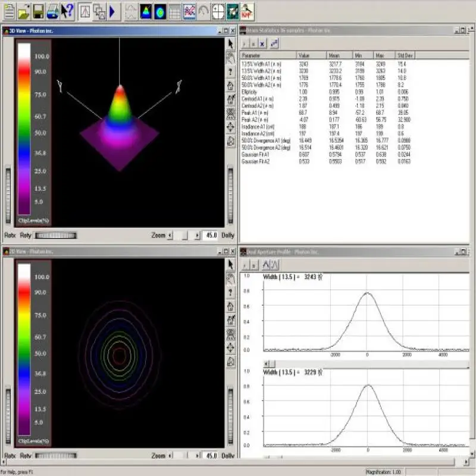This screenshot has height=476, width=476.
Task: Click the crosshair target toolbar icon
Action: point(218,11)
